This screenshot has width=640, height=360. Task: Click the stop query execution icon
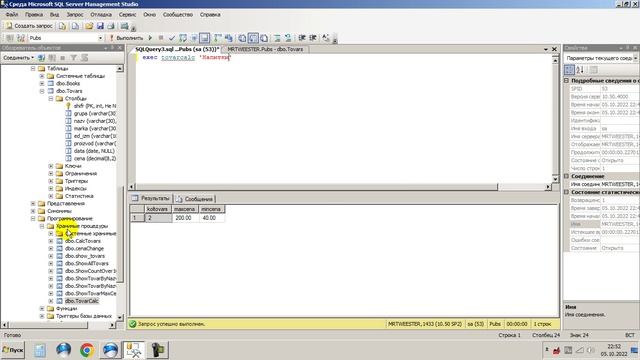(x=161, y=38)
